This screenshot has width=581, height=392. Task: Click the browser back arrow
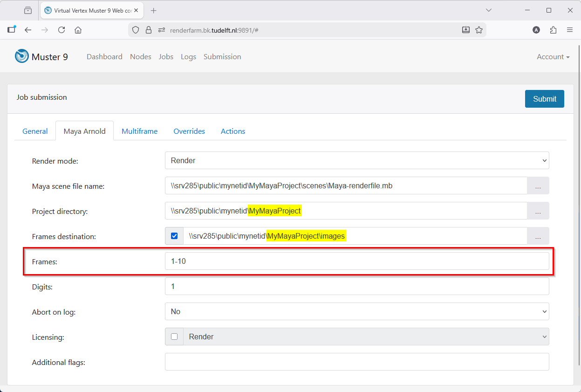(28, 30)
